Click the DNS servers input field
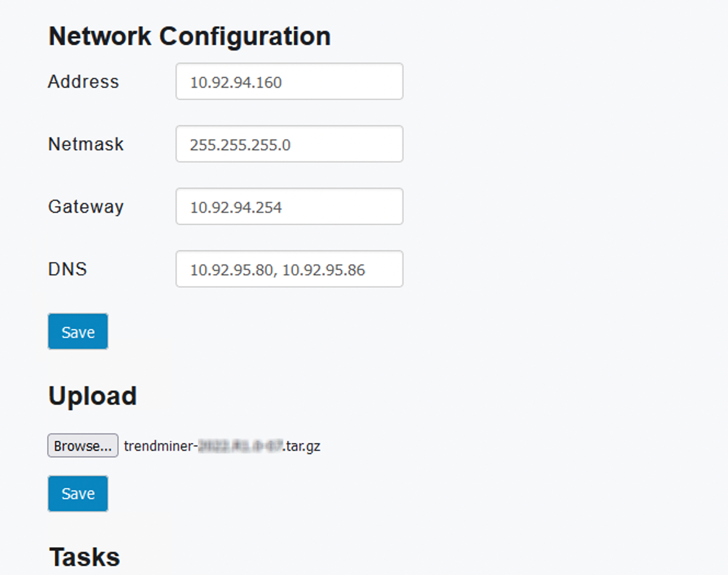 (x=289, y=269)
